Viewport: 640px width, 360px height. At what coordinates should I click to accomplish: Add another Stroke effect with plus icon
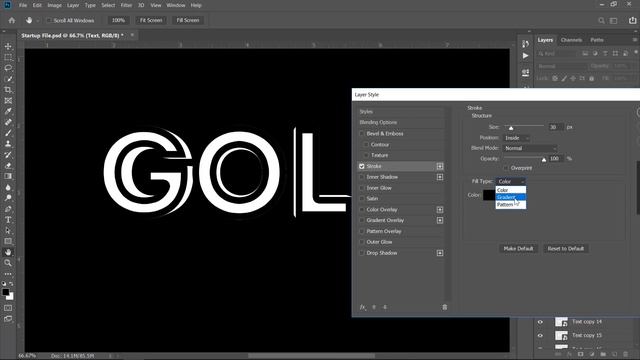pos(440,166)
